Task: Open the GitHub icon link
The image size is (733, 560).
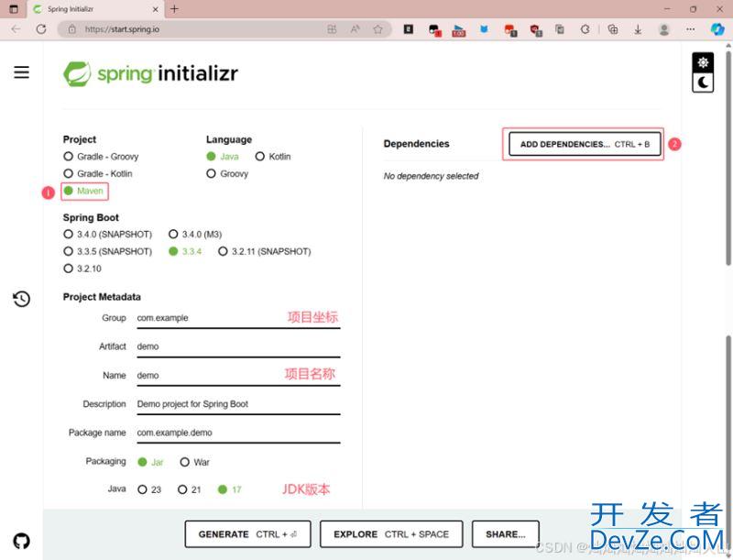Action: tap(21, 541)
